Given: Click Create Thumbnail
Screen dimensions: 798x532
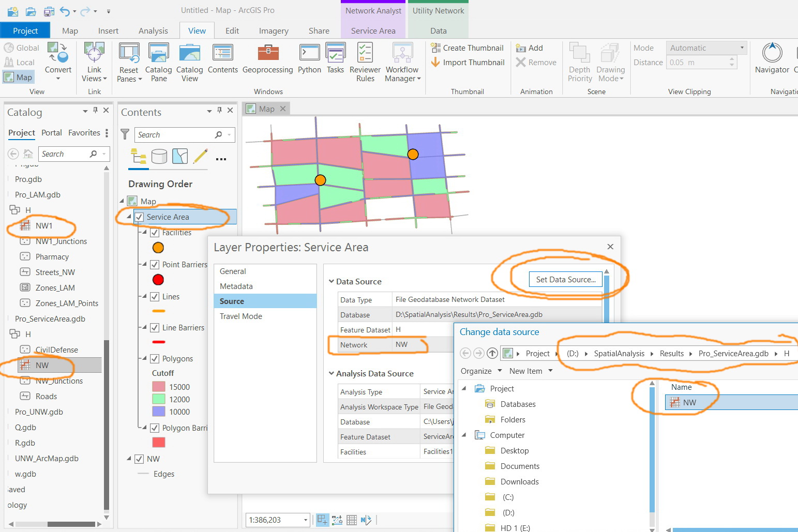Looking at the screenshot, I should click(x=468, y=48).
